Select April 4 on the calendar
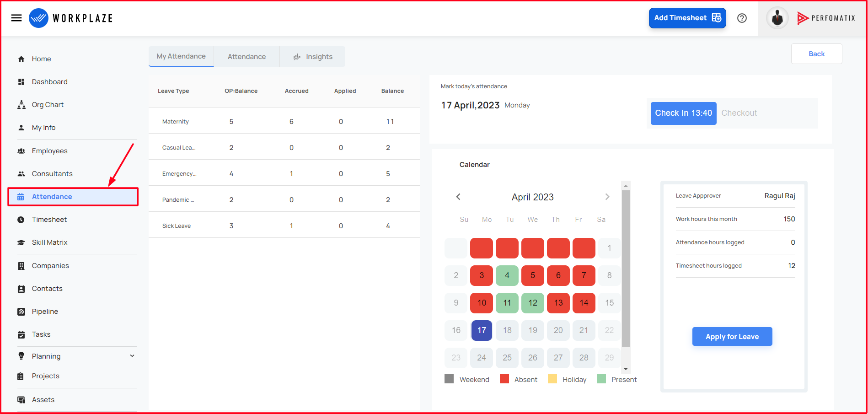 point(507,275)
